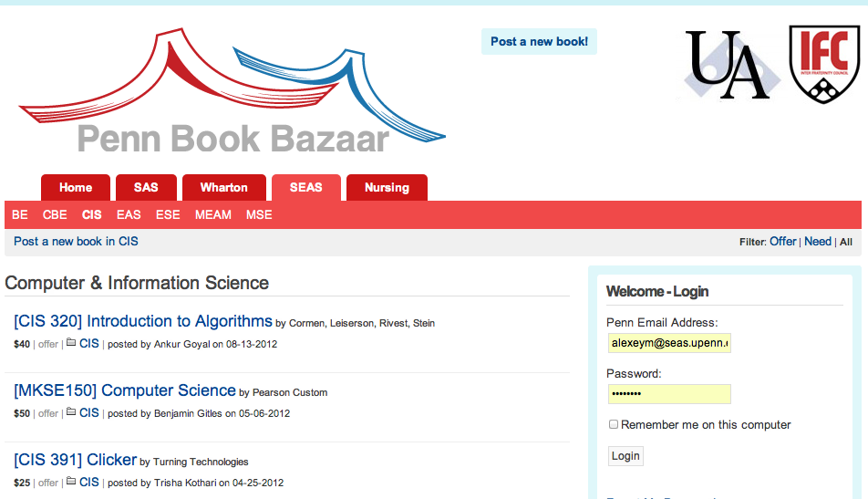Viewport: 868px width, 499px height.
Task: Select ESE department in submenu
Action: 168,215
